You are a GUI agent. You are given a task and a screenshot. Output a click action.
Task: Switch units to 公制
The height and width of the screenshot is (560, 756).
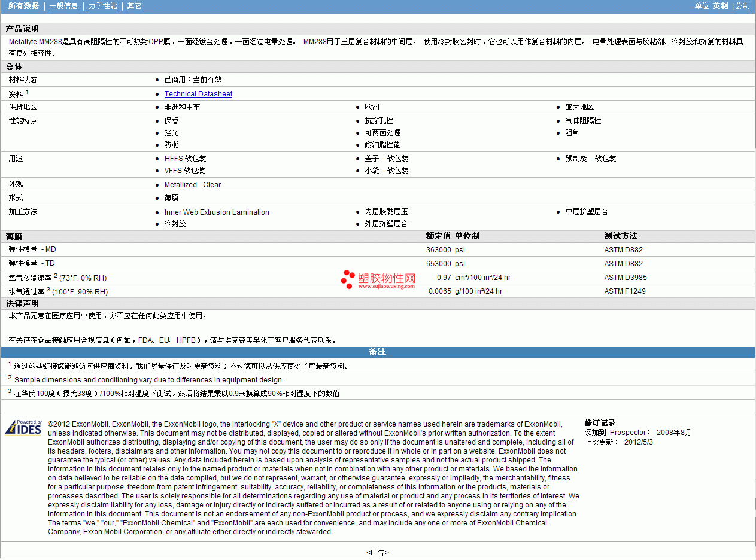(x=743, y=6)
